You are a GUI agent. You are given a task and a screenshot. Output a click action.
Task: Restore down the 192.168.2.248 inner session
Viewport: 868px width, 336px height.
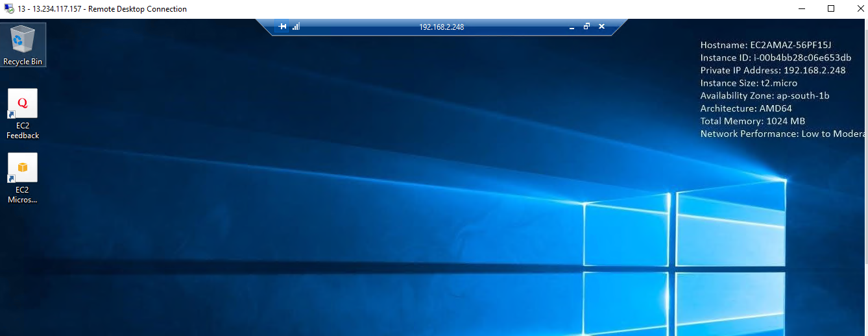pos(586,27)
